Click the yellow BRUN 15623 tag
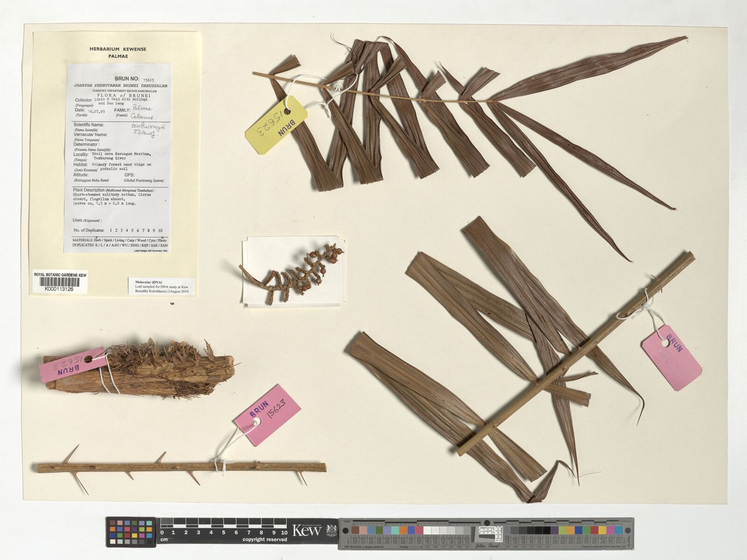Image resolution: width=747 pixels, height=560 pixels. tap(276, 125)
